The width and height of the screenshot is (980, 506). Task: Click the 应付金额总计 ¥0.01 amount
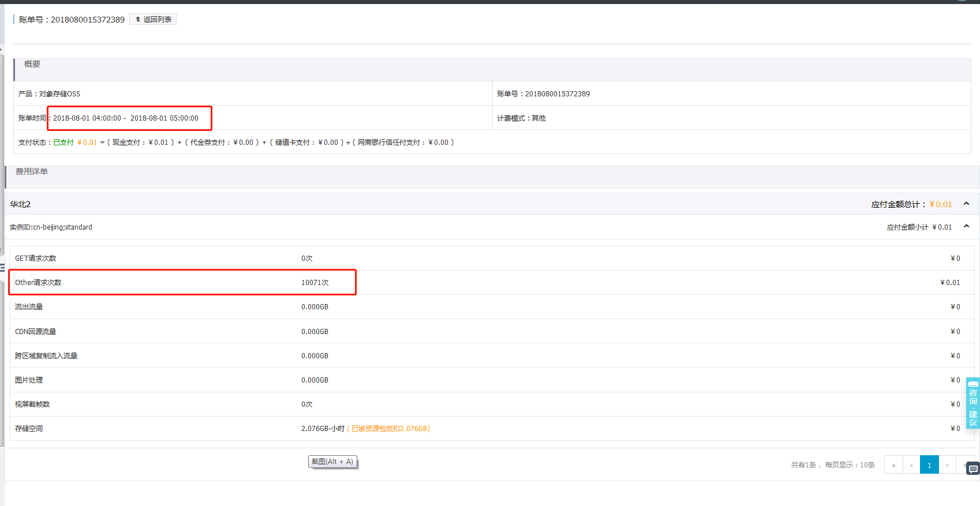940,204
